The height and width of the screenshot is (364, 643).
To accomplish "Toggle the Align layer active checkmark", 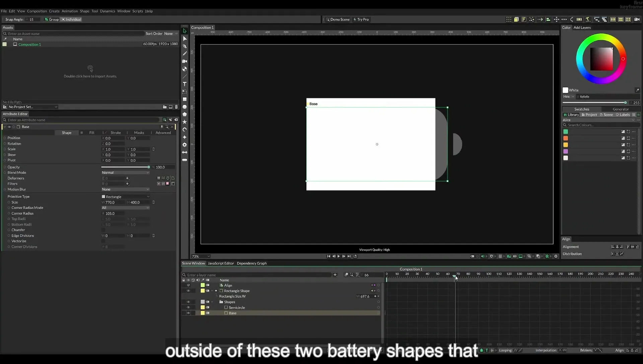I will pyautogui.click(x=188, y=285).
